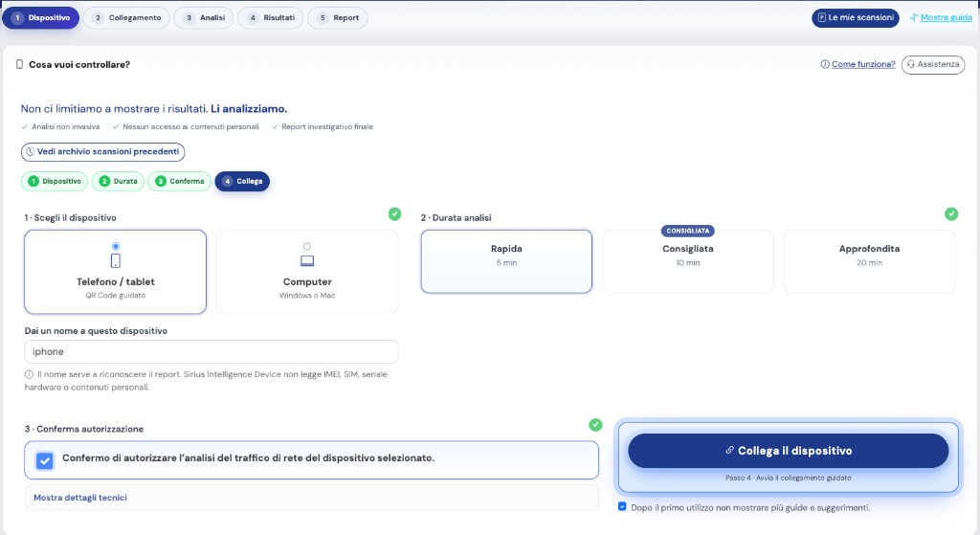Image resolution: width=980 pixels, height=535 pixels.
Task: Go to the Analisi step tab
Action: pyautogui.click(x=205, y=17)
